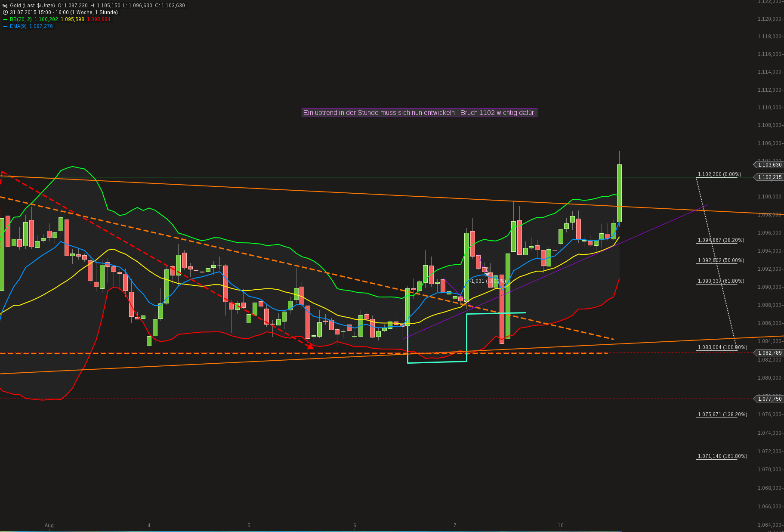Select Fibonacci label "1.094,867 (38.20%)"

(x=721, y=240)
